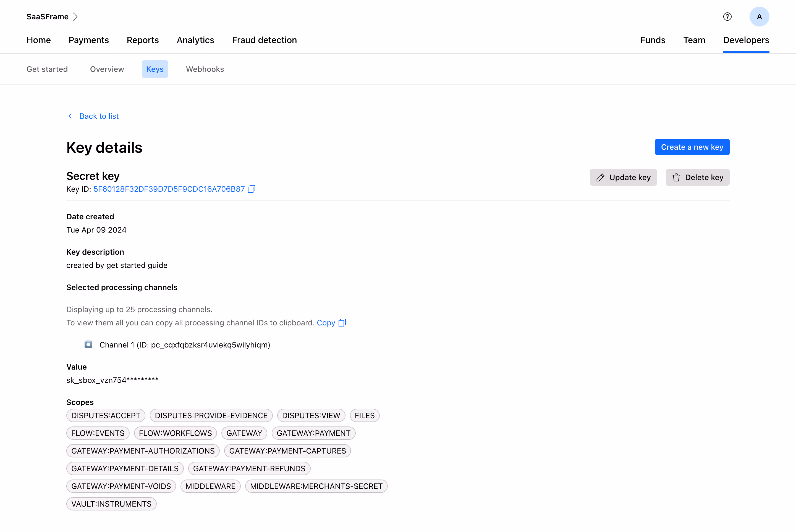Click the SaaSFrame account name
This screenshot has height=532, width=796.
coord(48,17)
